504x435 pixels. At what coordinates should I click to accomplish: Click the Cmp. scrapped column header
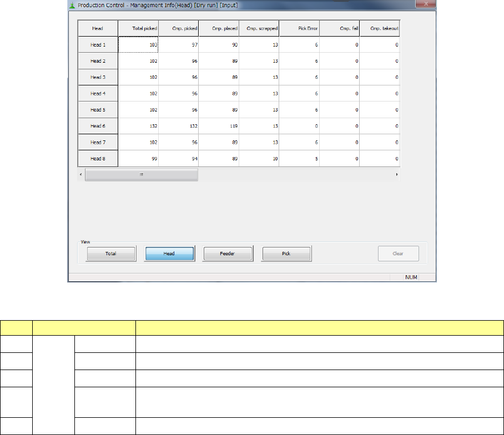259,28
